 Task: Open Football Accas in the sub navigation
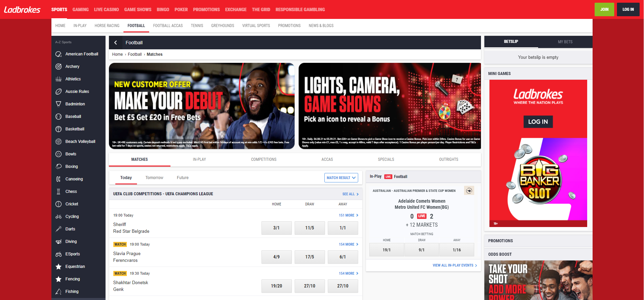coord(168,26)
